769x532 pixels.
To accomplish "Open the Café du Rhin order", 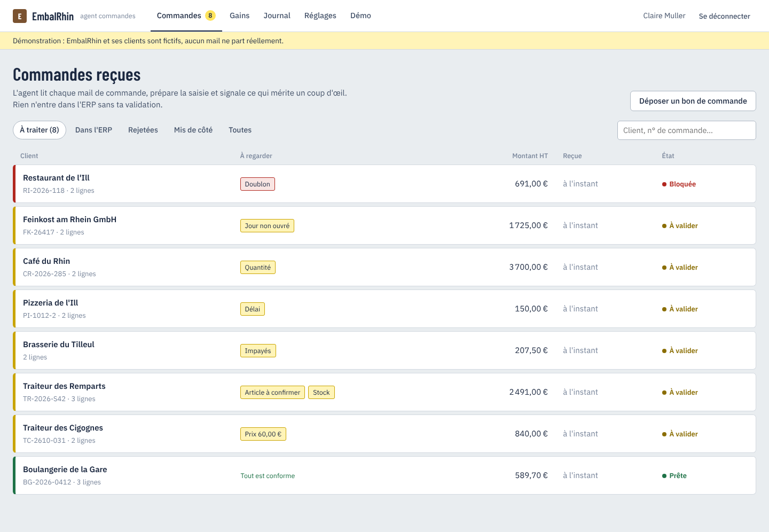I will point(384,267).
